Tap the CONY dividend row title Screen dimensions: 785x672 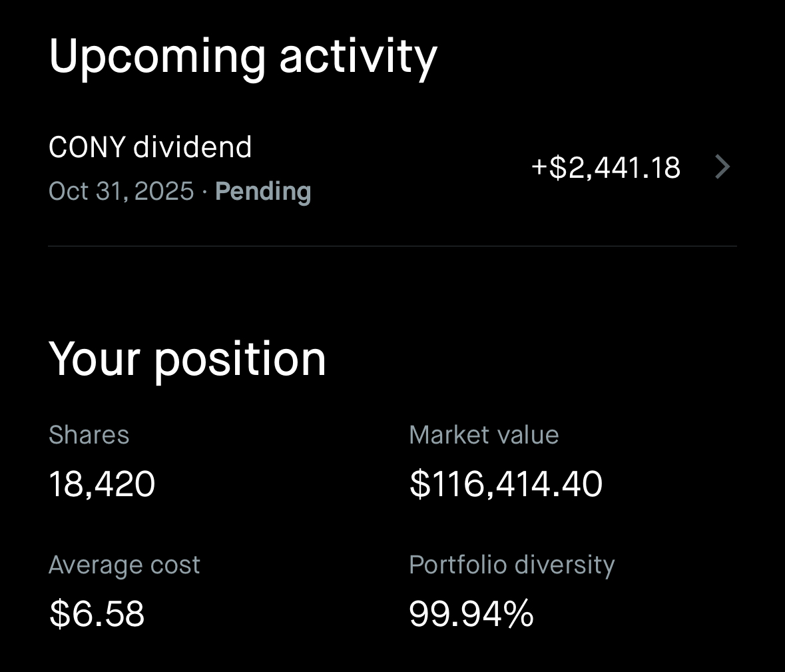point(150,147)
